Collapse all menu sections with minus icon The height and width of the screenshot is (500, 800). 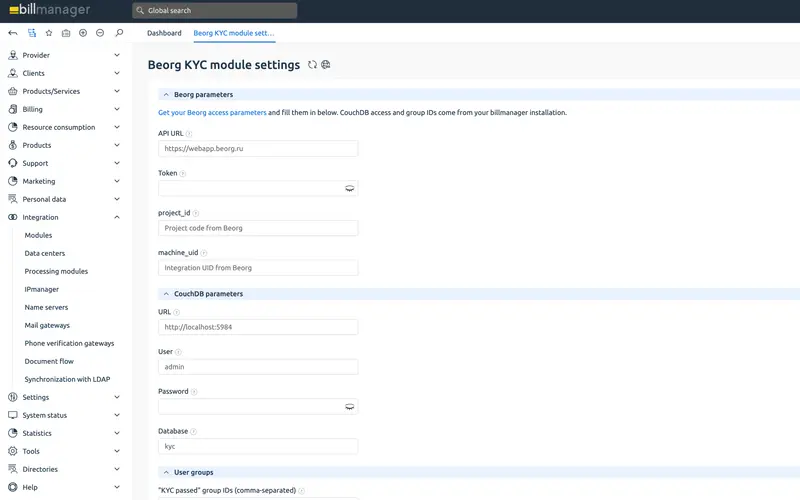[x=100, y=33]
